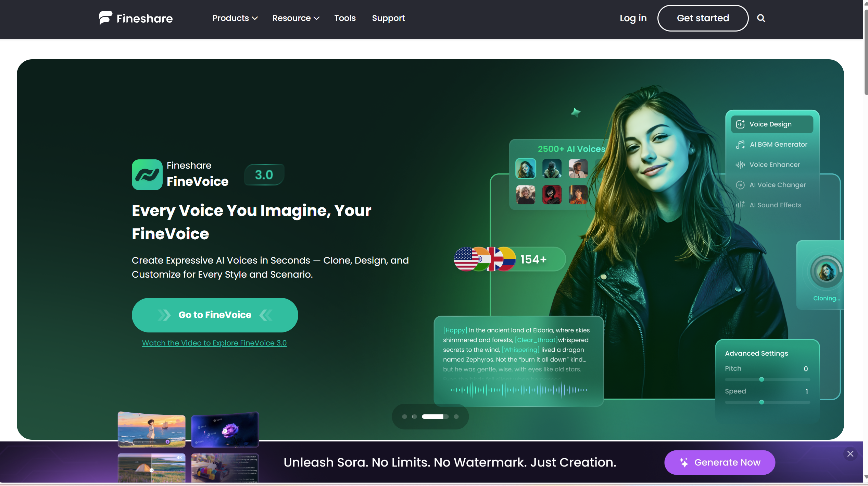The height and width of the screenshot is (486, 868).
Task: Click the AI Voice Changer icon
Action: 740,185
